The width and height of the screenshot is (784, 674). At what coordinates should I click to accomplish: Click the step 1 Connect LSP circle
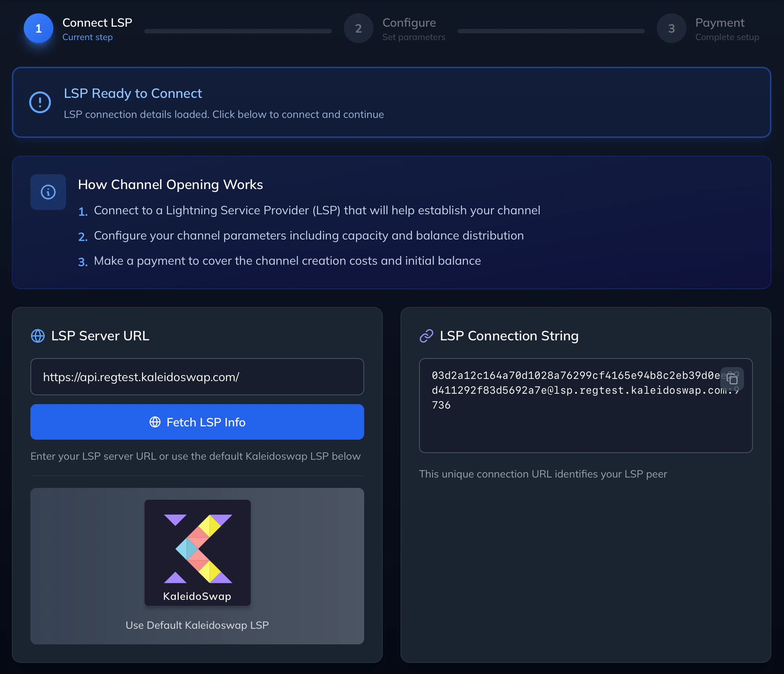(x=38, y=28)
